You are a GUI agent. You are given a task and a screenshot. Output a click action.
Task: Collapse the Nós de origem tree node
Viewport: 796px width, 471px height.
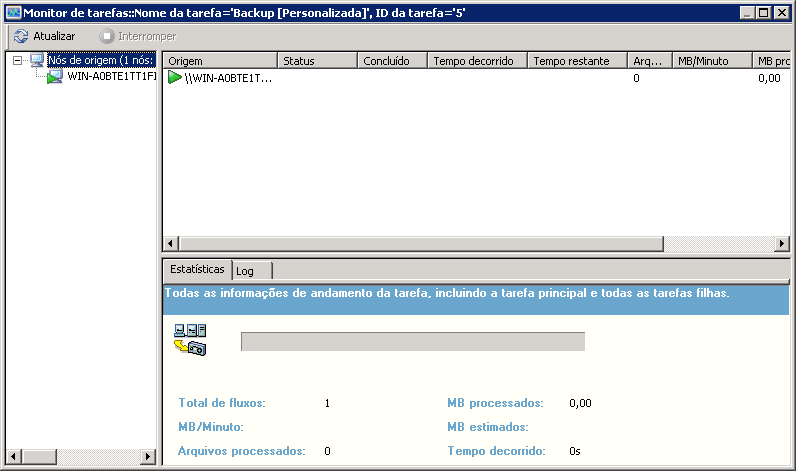(17, 60)
